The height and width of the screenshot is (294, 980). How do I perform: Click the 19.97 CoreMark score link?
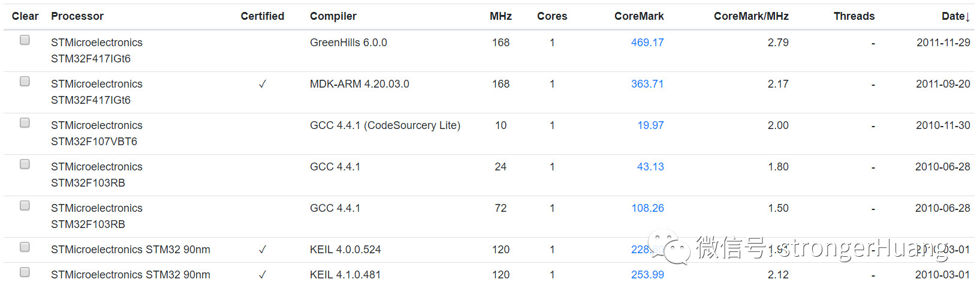[x=650, y=125]
